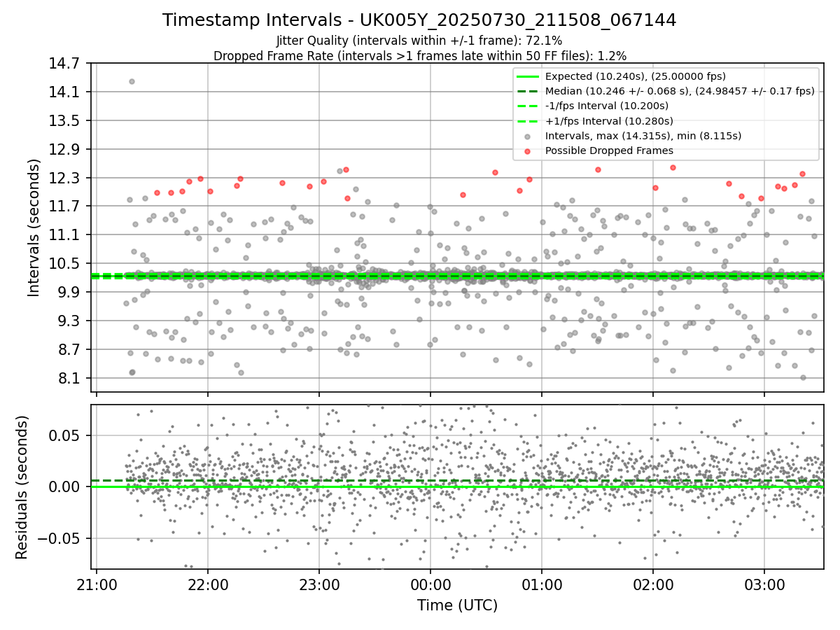Click the legend entry '+1/fps Interval (10.280s)'
The height and width of the screenshot is (630, 840).
608,120
